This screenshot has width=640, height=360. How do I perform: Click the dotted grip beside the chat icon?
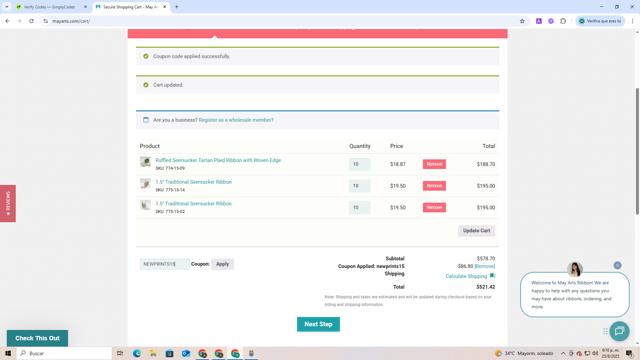[x=605, y=331]
